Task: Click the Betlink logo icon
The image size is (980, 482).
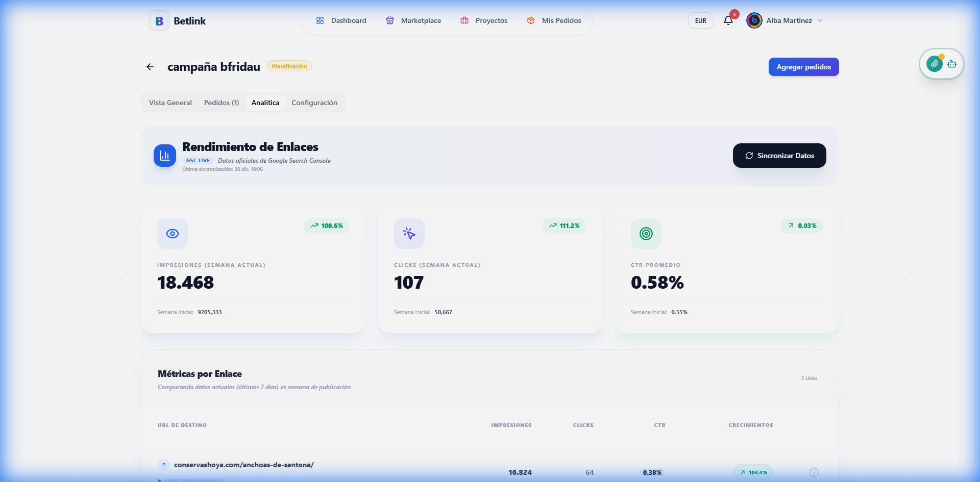Action: tap(159, 21)
